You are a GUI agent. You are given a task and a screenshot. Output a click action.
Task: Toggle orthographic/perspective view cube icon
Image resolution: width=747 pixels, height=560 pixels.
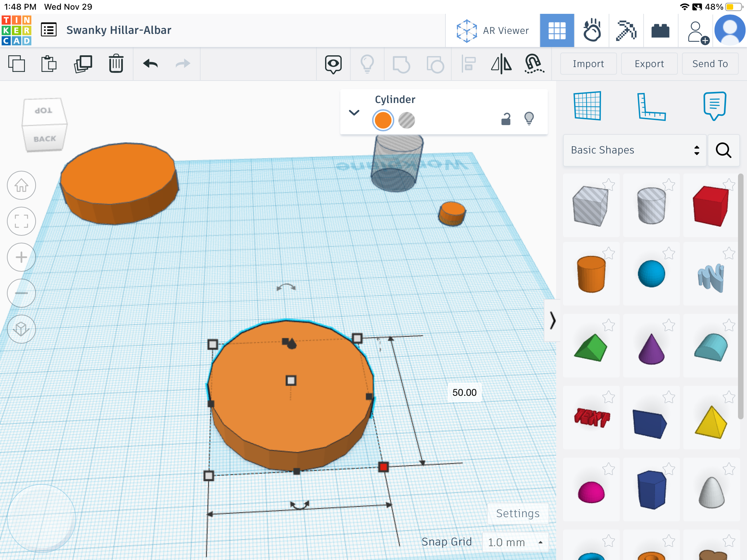point(21,329)
